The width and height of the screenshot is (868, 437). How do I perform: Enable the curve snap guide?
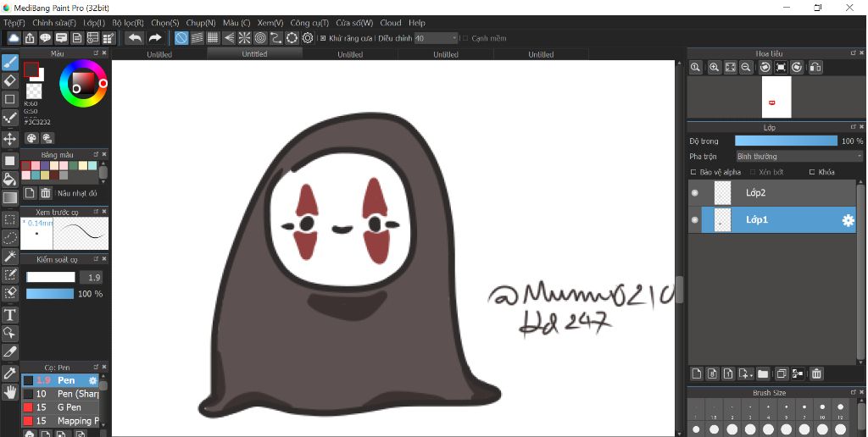(x=275, y=38)
